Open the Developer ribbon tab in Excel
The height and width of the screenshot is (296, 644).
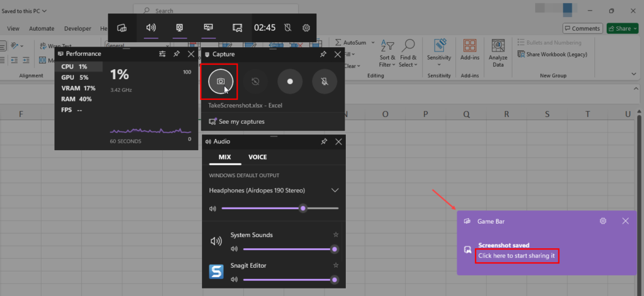[77, 29]
